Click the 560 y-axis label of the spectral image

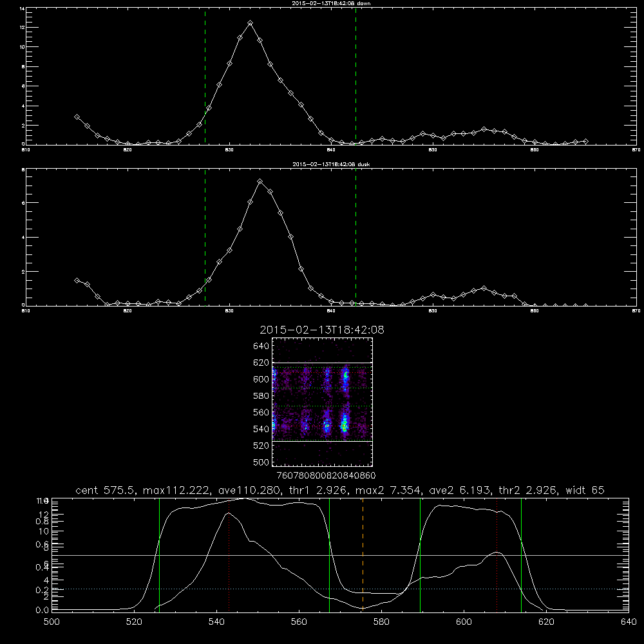[261, 412]
